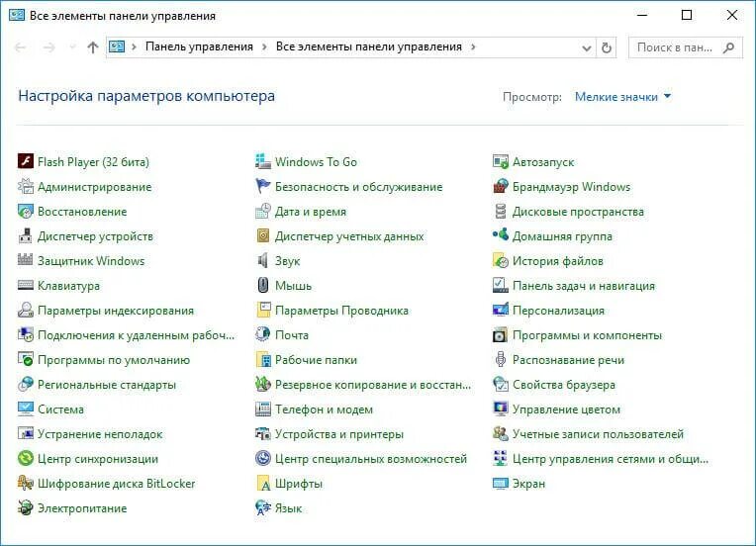The image size is (756, 546).
Task: Click the Все элементы панели управления breadcrumb
Action: tap(369, 46)
